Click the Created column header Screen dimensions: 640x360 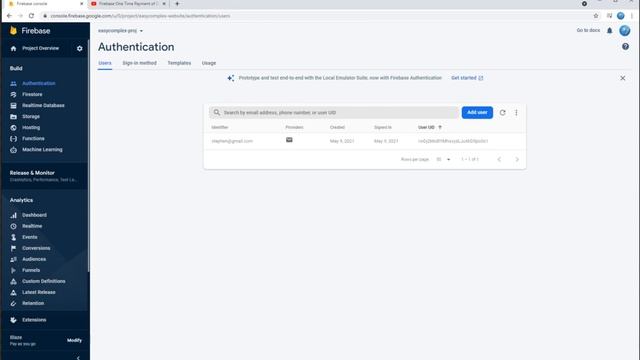click(337, 127)
